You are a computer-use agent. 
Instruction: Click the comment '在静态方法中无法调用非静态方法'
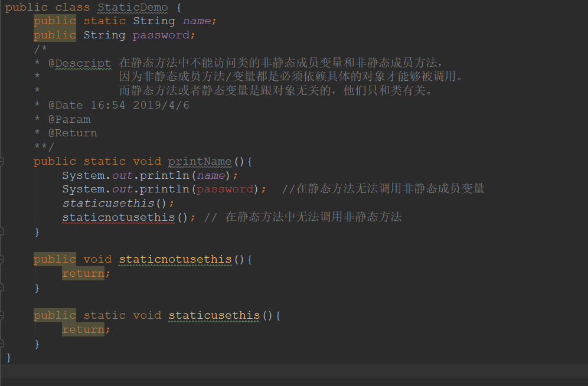(x=303, y=217)
